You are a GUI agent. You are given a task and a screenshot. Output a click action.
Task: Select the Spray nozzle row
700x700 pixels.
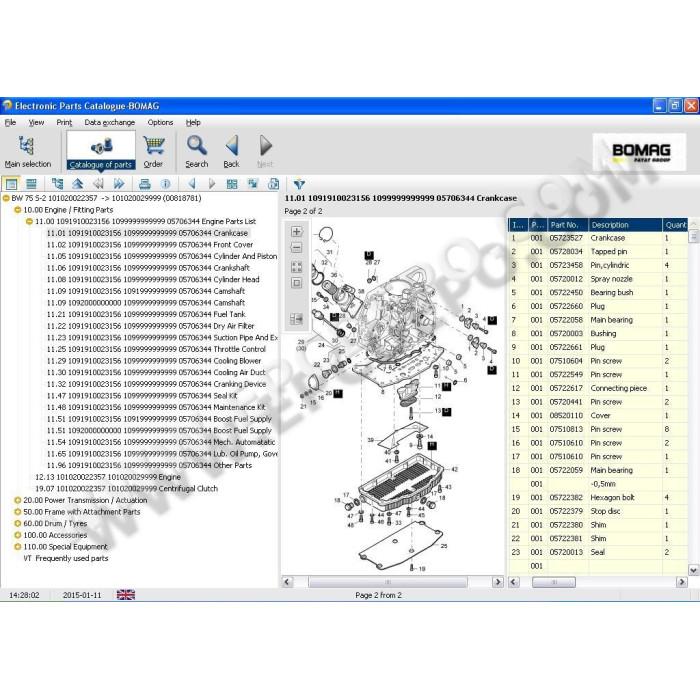pos(598,279)
